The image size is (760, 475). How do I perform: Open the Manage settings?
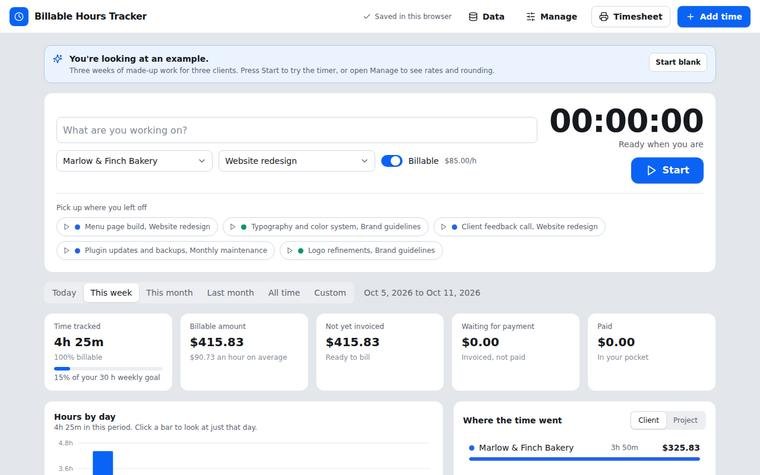coord(552,16)
